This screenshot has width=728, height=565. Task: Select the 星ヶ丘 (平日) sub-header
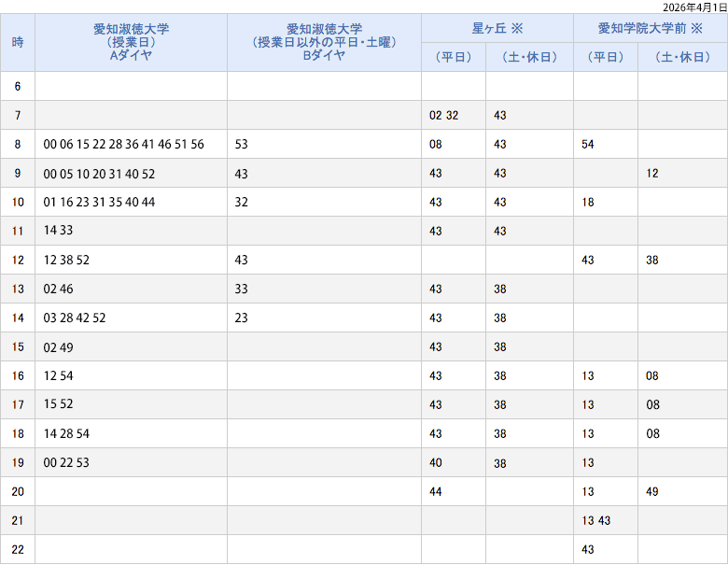(x=454, y=58)
